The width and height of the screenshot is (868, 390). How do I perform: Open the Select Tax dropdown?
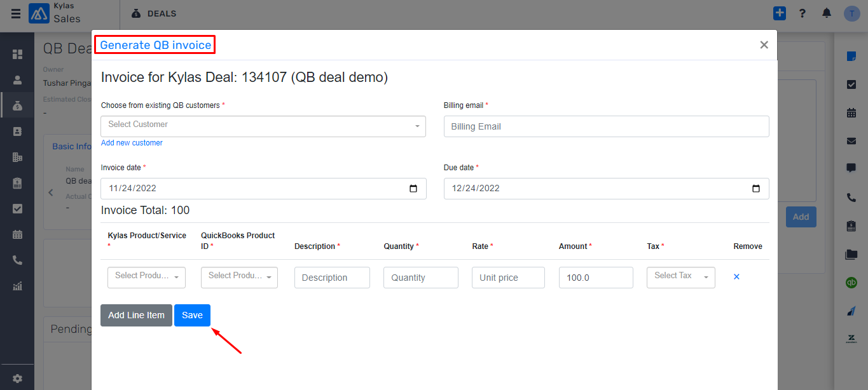[681, 278]
